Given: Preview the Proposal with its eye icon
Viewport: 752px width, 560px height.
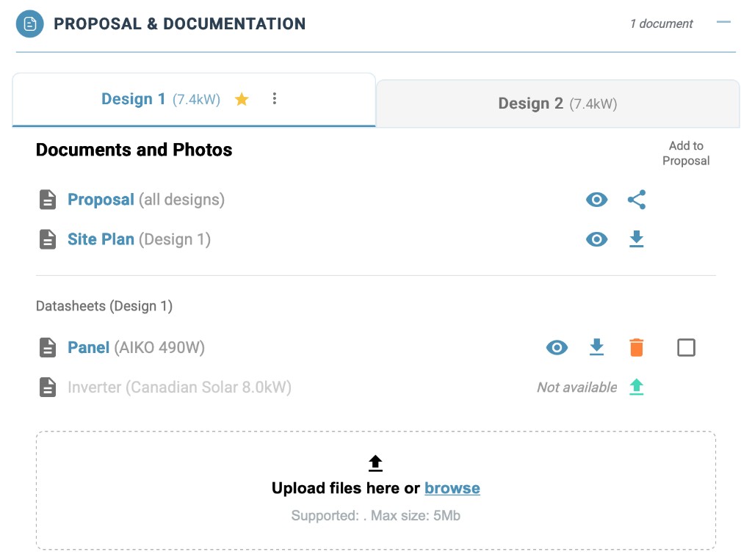Looking at the screenshot, I should click(596, 200).
